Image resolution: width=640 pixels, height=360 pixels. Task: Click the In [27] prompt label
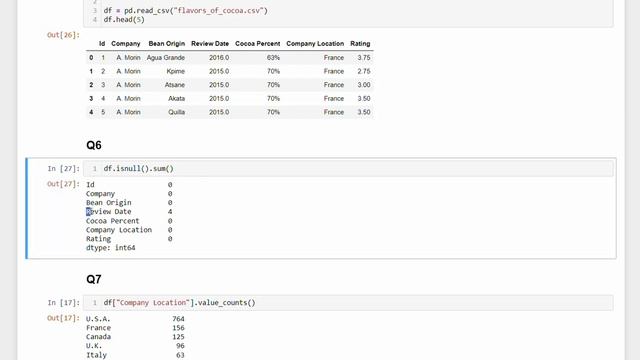click(x=64, y=169)
